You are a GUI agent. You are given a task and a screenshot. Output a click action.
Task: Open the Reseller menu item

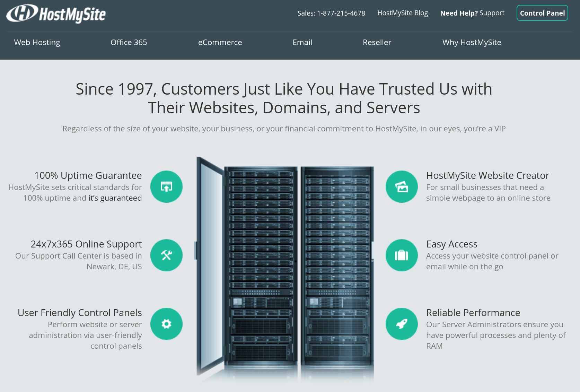[x=377, y=42]
